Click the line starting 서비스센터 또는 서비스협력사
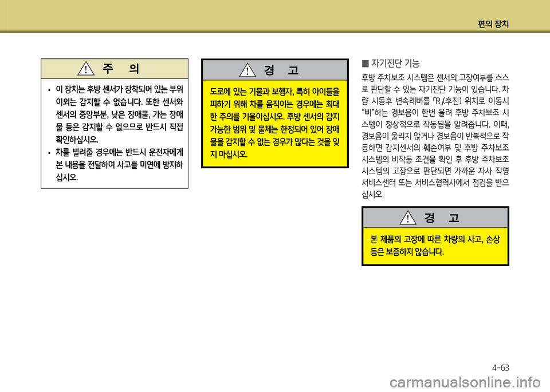 tap(435, 182)
